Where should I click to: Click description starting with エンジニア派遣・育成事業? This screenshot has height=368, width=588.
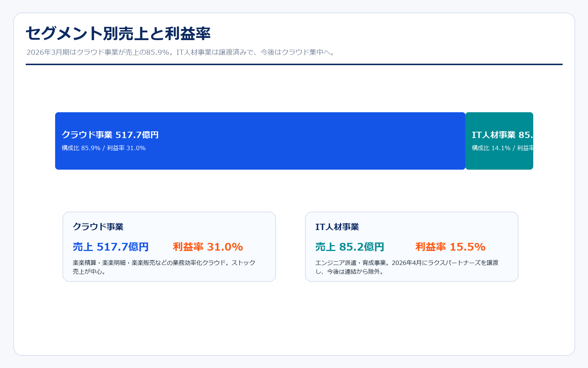tap(407, 267)
